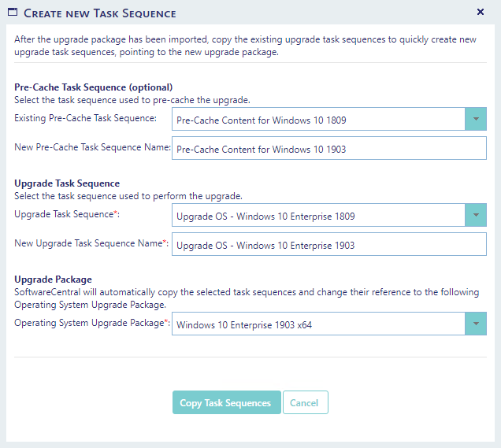Click the window icon in the title bar

(13, 13)
